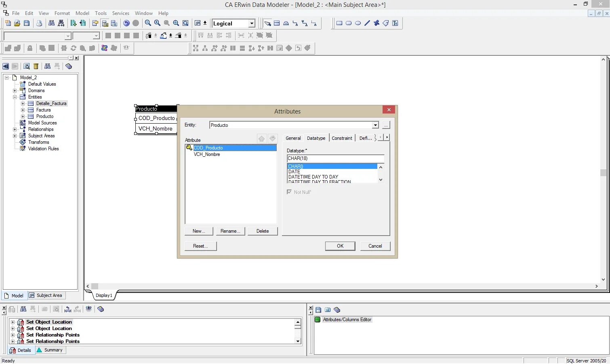This screenshot has width=610, height=364.
Task: Select Validation Rules in model tree
Action: pos(43,149)
